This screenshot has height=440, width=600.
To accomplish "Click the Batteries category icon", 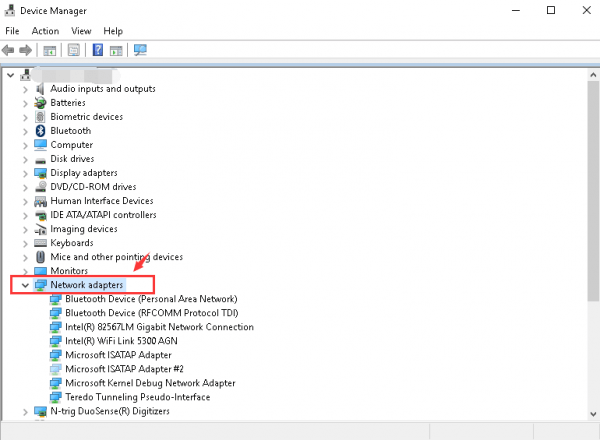I will click(x=40, y=103).
